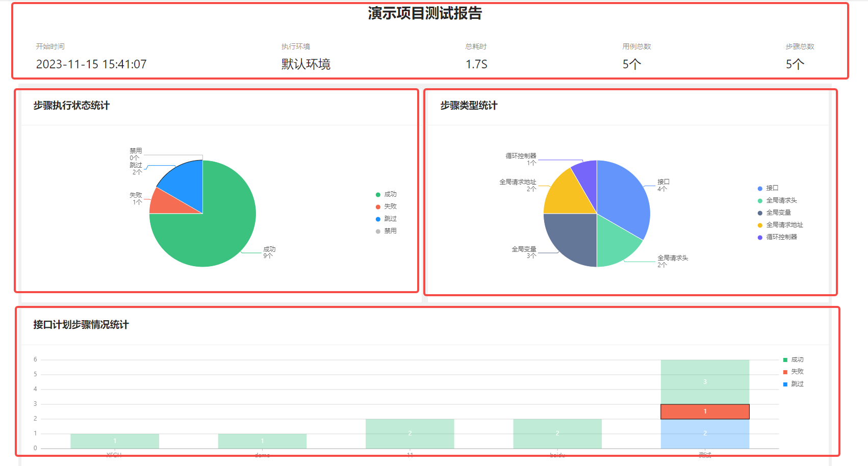Screen dimensions: 868x466
Task: Click the 接口计划步骤情况统计 panel heading
Action: (81, 325)
